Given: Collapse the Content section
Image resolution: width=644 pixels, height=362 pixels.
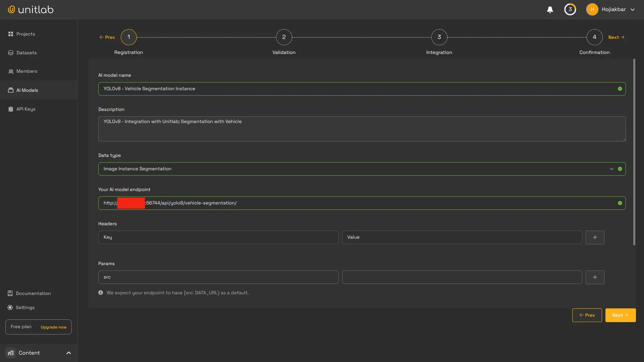Looking at the screenshot, I should coord(68,353).
